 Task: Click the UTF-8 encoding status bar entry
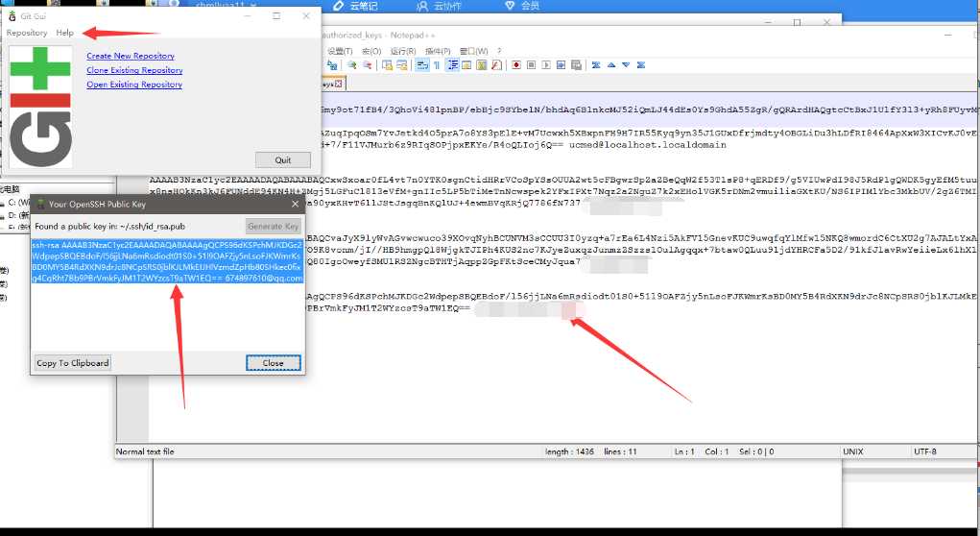point(925,451)
